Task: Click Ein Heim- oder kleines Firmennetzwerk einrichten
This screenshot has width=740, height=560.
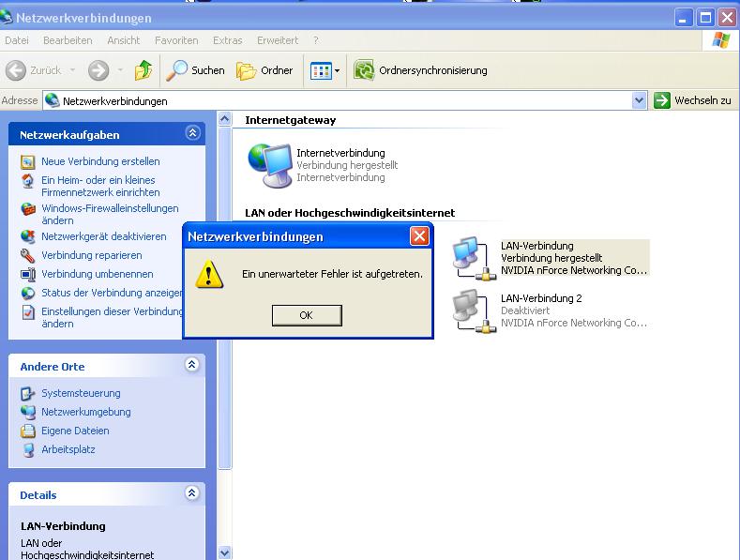Action: 100,186
